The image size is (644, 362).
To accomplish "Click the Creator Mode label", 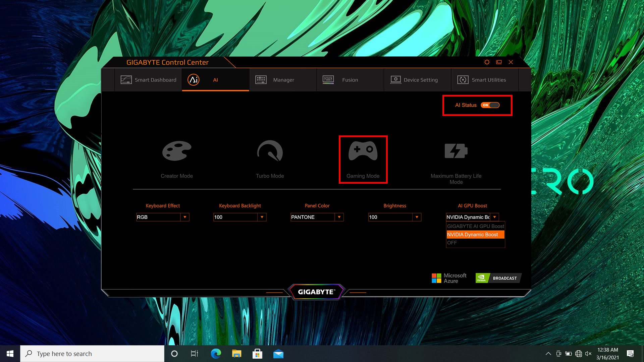I will pos(177,176).
